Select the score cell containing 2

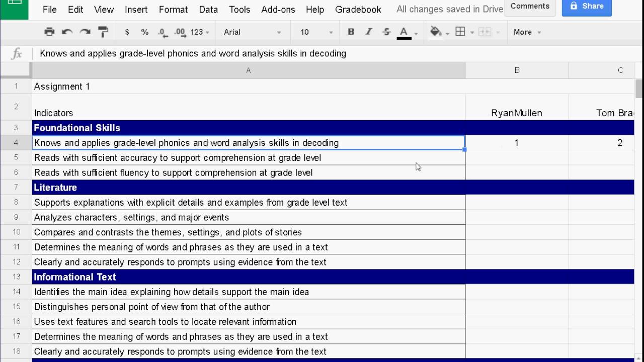pos(602,143)
